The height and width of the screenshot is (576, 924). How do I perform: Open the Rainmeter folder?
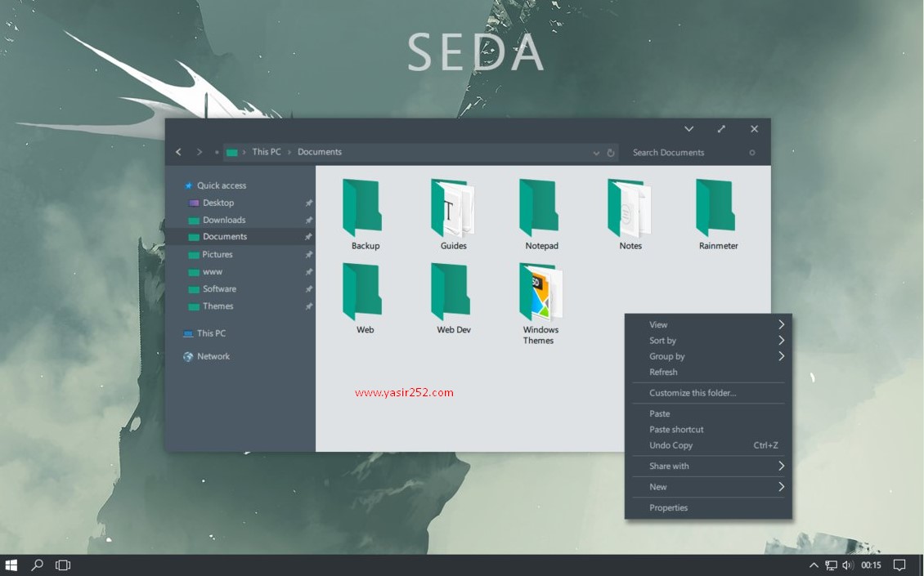pyautogui.click(x=716, y=208)
